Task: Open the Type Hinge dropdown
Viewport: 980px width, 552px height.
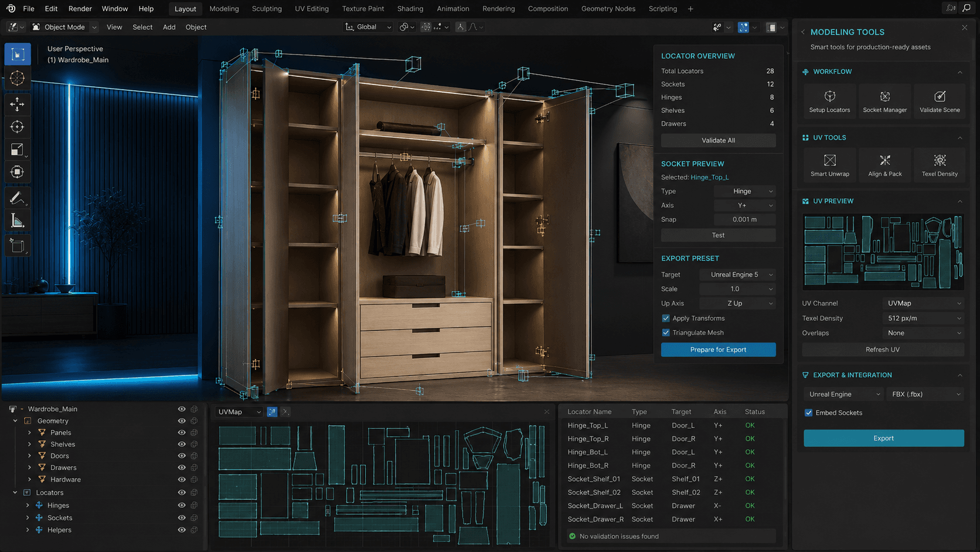Action: pos(744,191)
